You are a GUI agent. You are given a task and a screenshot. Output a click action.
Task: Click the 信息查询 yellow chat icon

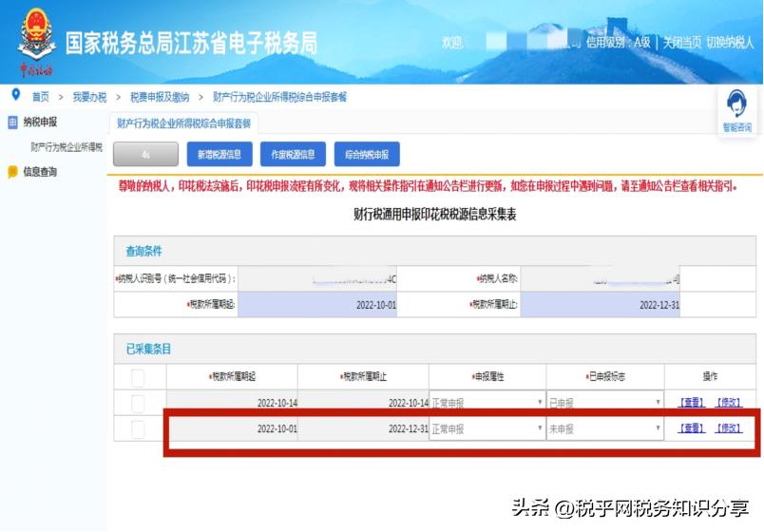[x=12, y=172]
